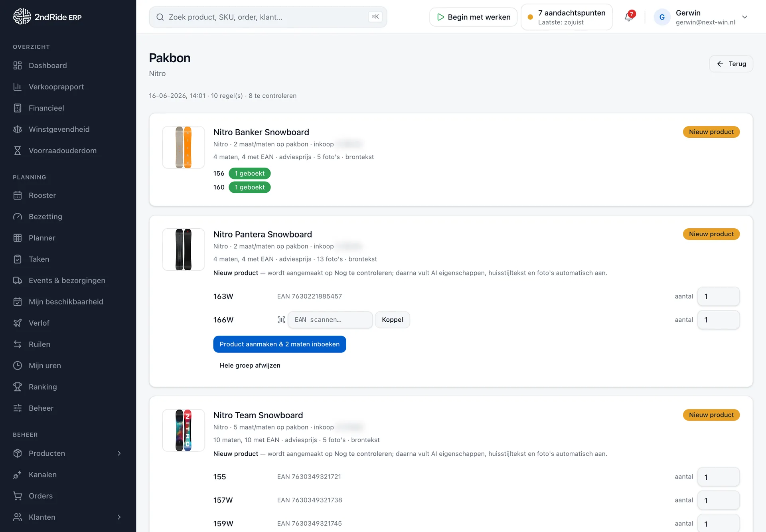Edit aantal field for Pantera 163W
766x532 pixels.
tap(719, 297)
